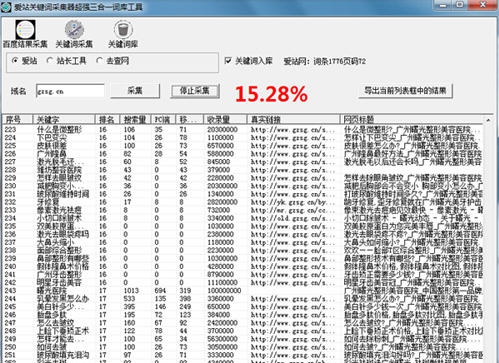Select row number 228 in the list

11,170
